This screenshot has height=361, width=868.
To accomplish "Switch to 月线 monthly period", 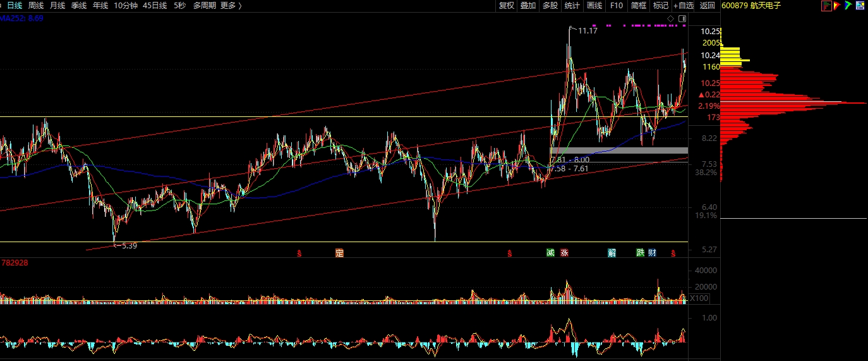I will point(57,6).
